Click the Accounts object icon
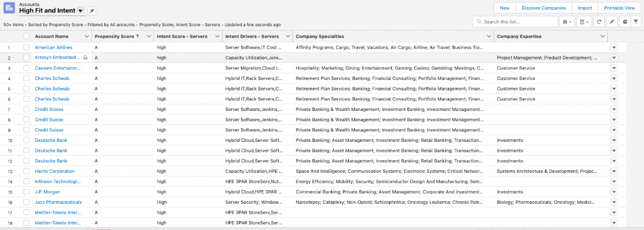644x230 pixels. [10, 8]
